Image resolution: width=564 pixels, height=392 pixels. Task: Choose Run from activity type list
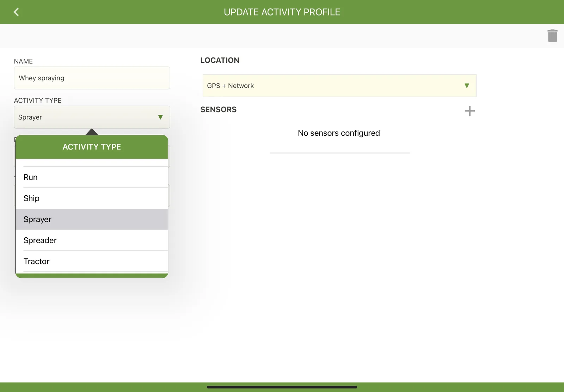click(x=92, y=177)
